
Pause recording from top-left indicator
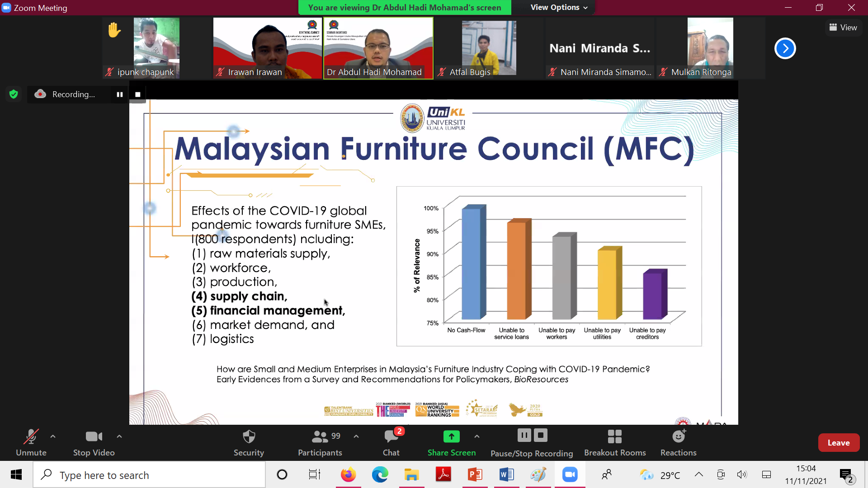[120, 94]
